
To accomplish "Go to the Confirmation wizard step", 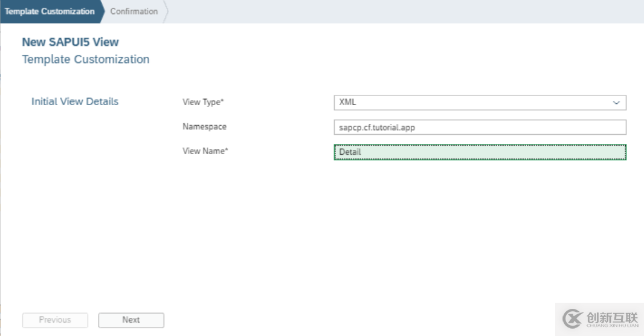I will pyautogui.click(x=134, y=11).
